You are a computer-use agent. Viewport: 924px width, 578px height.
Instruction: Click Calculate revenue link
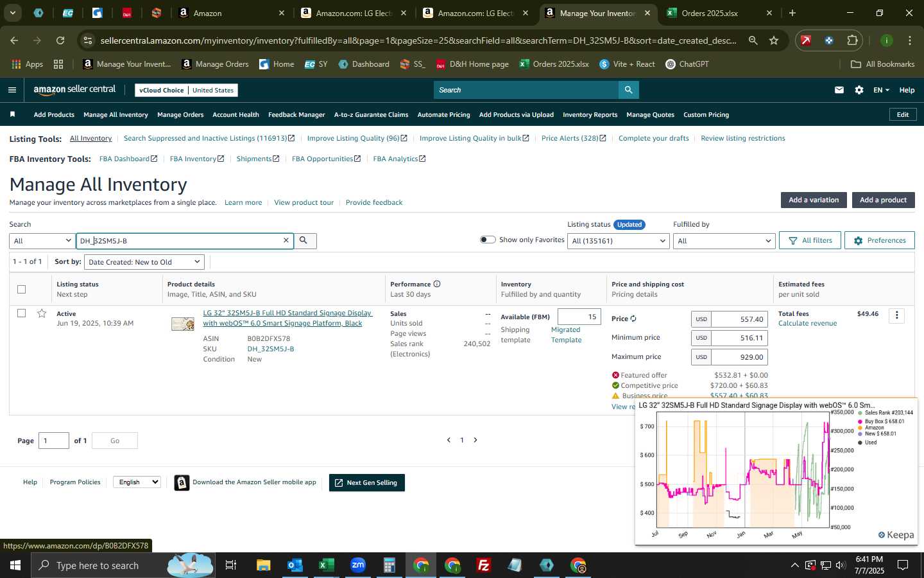[x=807, y=323]
